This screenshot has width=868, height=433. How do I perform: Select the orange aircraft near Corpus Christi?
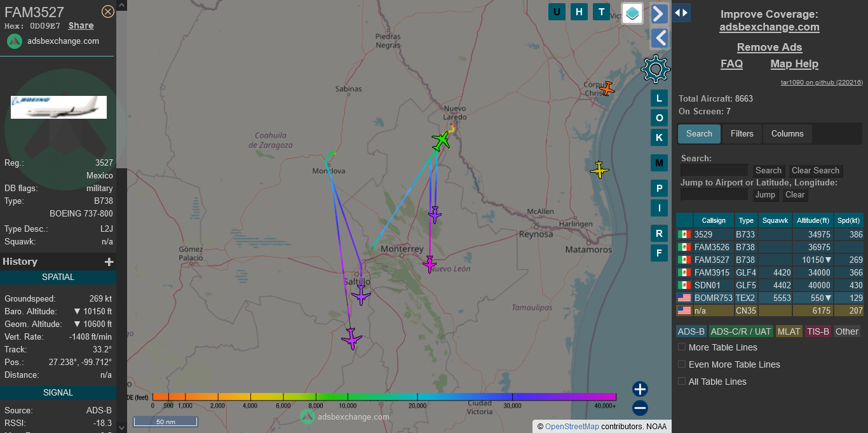click(x=607, y=89)
